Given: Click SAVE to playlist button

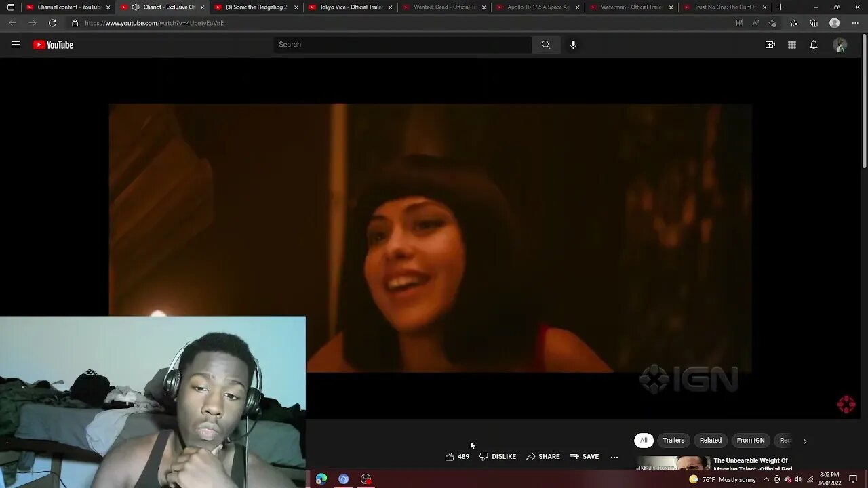Looking at the screenshot, I should click(585, 457).
